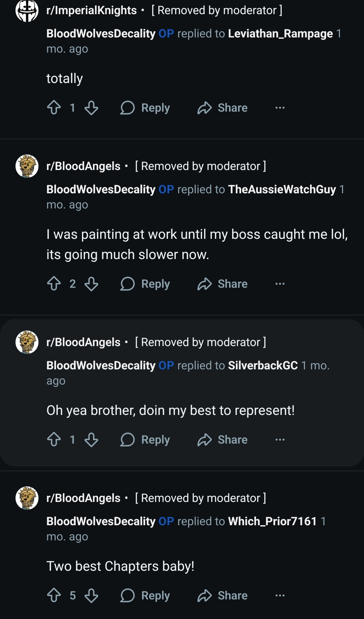Image resolution: width=364 pixels, height=619 pixels.
Task: Downvote 'Oh yea brother' comment
Action: coord(91,440)
